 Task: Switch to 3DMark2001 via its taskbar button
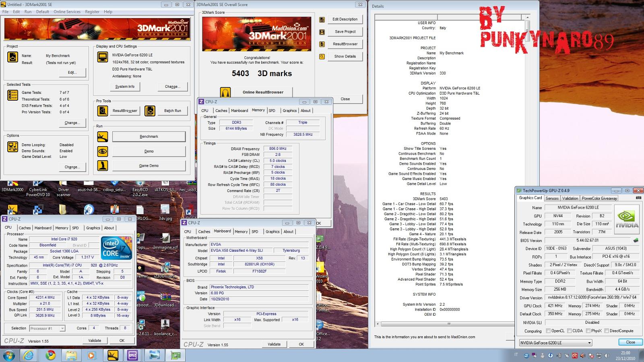(x=113, y=355)
